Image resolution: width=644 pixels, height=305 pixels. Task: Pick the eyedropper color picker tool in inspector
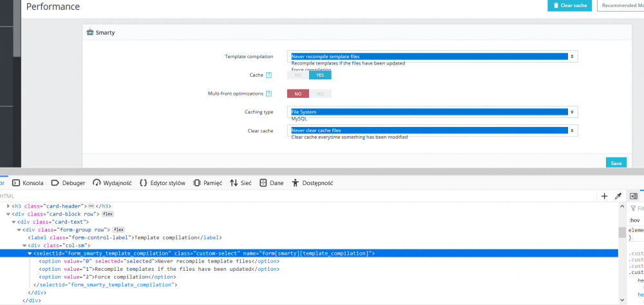coord(618,196)
